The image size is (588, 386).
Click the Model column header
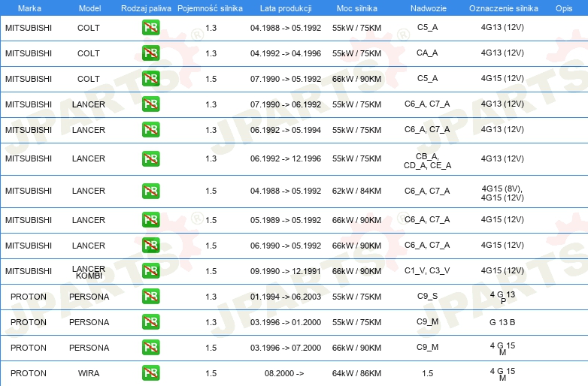point(89,8)
